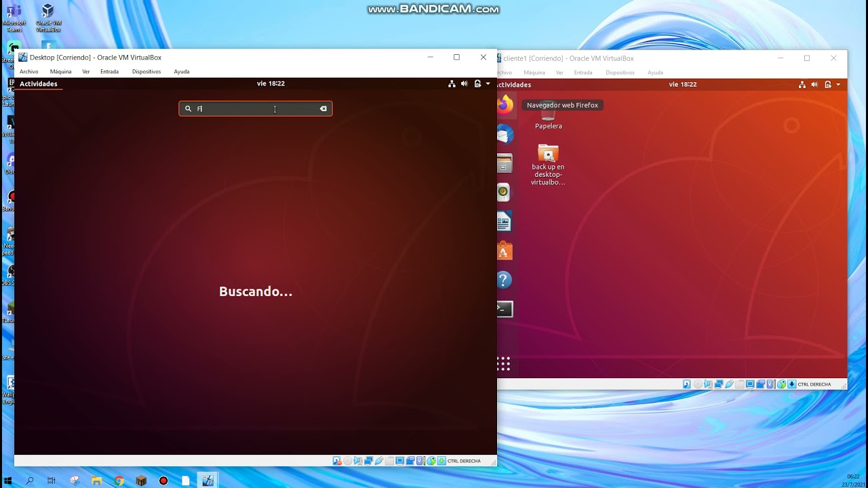Open Ver menu in cliente1 window
Image resolution: width=868 pixels, height=488 pixels.
tap(559, 73)
